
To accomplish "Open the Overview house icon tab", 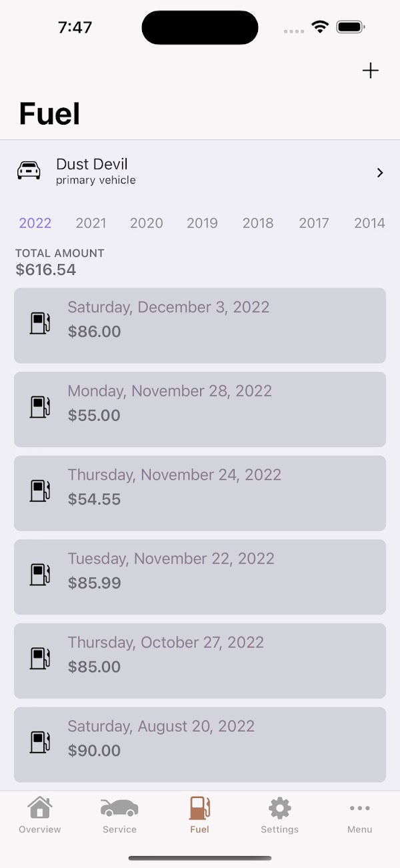I will (40, 815).
